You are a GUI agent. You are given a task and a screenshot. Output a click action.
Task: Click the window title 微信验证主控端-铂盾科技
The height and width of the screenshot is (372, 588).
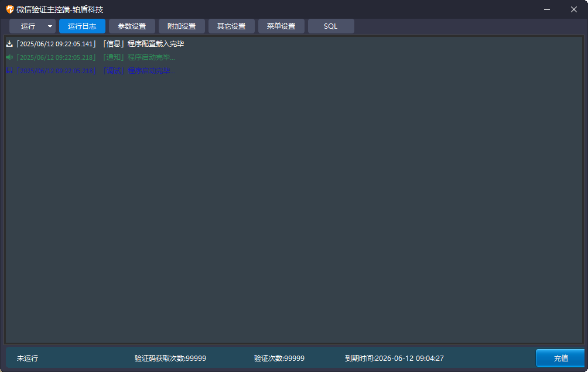pyautogui.click(x=60, y=9)
